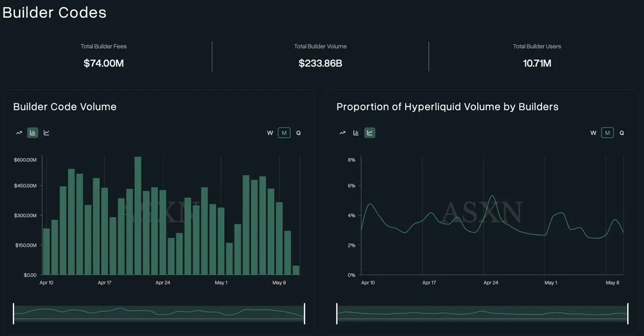644x336 pixels.
Task: Select bar chart icon in Builder Code Volume
Action: 33,133
